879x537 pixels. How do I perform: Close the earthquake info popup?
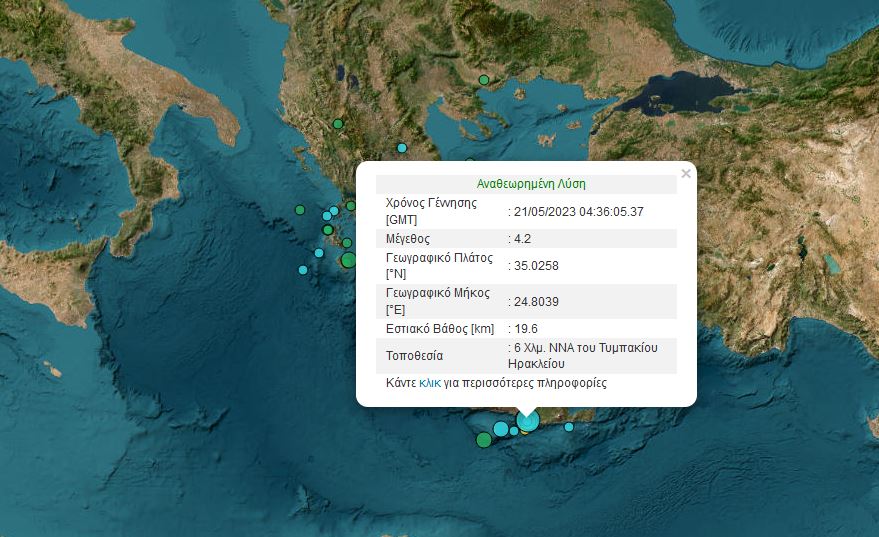coord(685,174)
